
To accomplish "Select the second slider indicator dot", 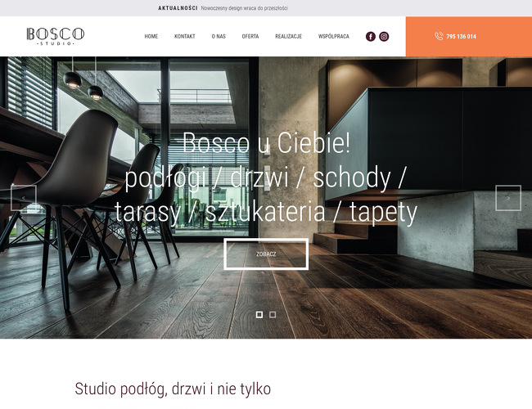I will [273, 315].
